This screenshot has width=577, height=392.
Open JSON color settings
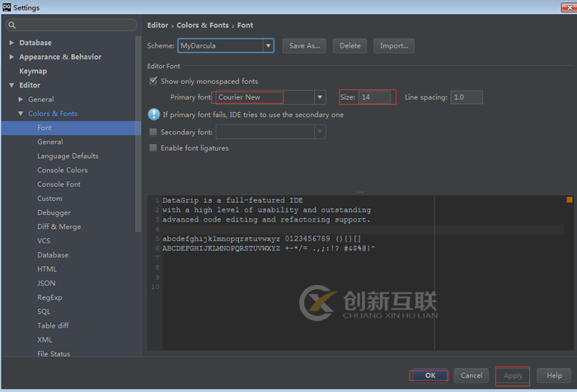point(46,283)
